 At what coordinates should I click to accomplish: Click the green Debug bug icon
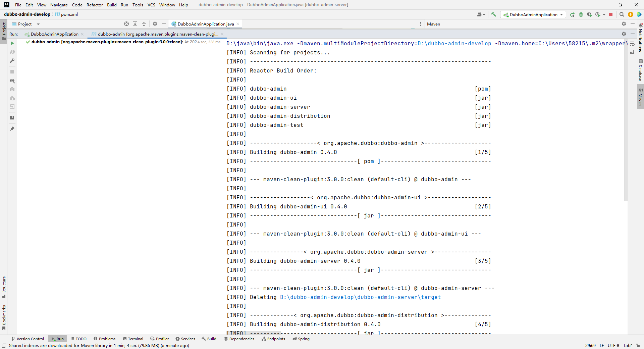point(581,14)
